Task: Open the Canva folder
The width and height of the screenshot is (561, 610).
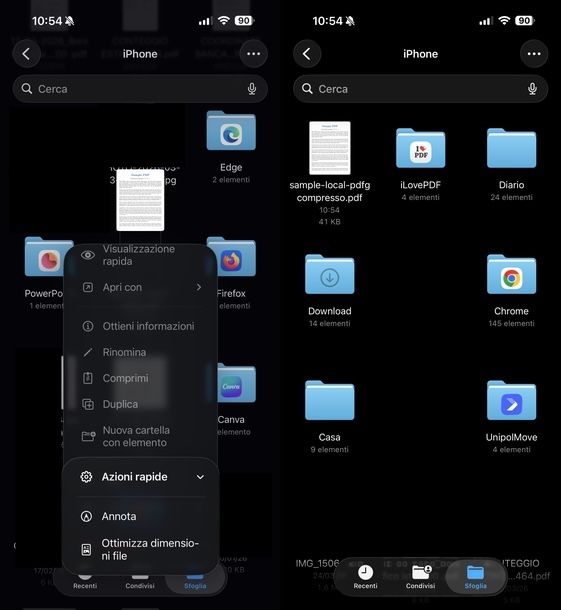Action: 236,384
